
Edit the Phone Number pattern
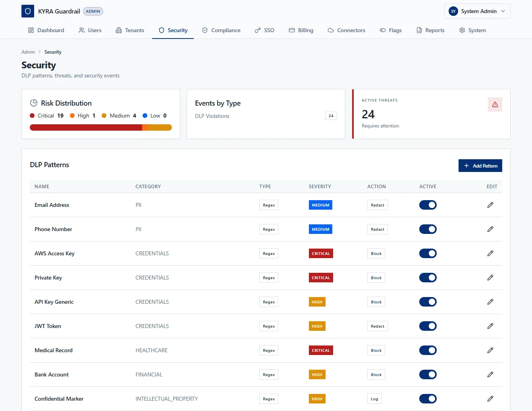490,229
